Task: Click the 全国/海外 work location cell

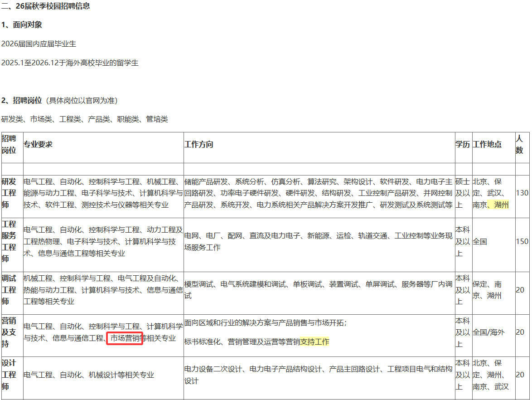Action: 488,332
